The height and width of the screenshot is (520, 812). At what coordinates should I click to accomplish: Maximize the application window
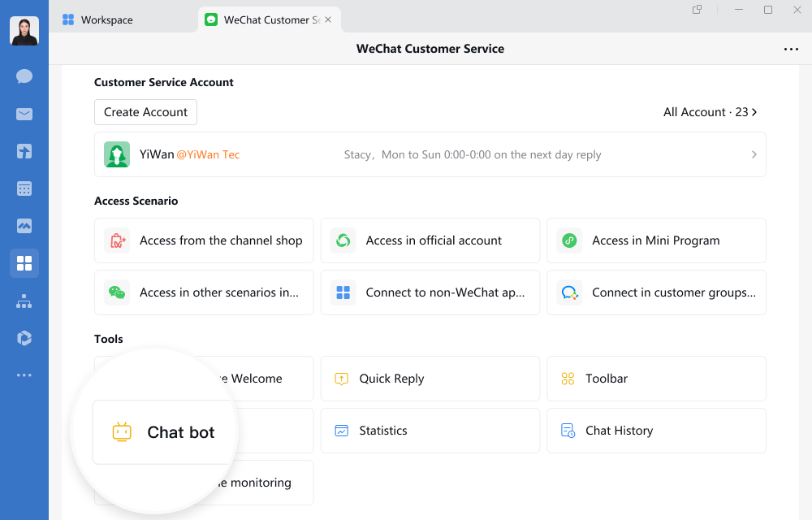pos(768,9)
